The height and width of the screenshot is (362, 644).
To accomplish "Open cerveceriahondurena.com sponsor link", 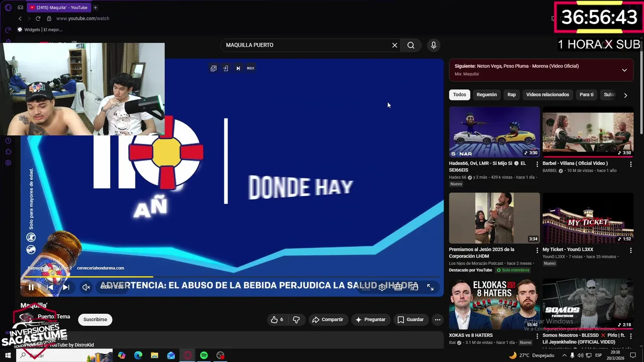I will point(101,268).
